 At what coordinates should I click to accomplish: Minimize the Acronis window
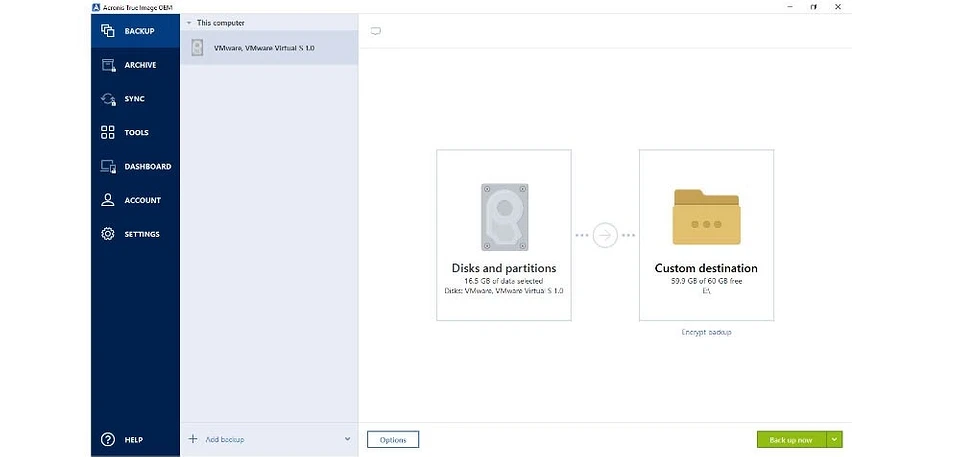click(x=788, y=7)
